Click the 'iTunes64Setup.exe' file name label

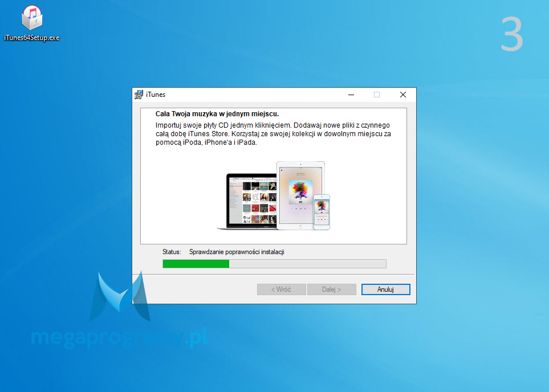[x=32, y=38]
